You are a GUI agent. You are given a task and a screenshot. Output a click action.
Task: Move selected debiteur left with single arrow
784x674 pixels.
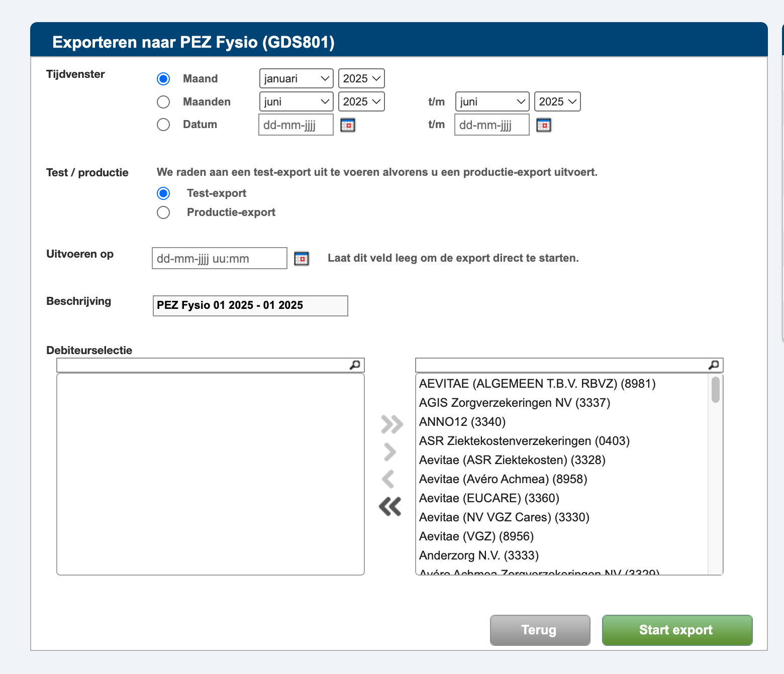click(388, 479)
